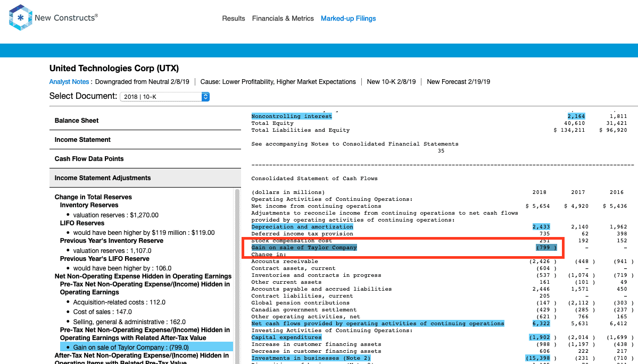
Task: Click United Technologies Corp (UTX) title
Action: tap(114, 68)
